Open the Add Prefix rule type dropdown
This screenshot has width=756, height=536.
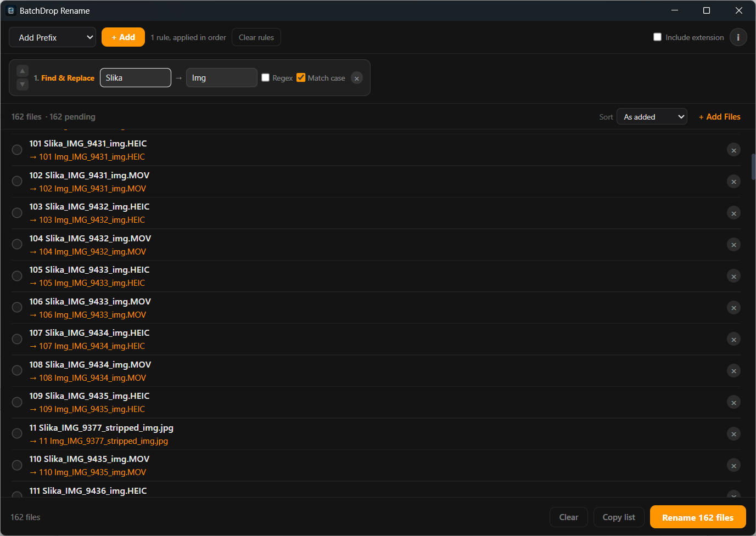53,37
